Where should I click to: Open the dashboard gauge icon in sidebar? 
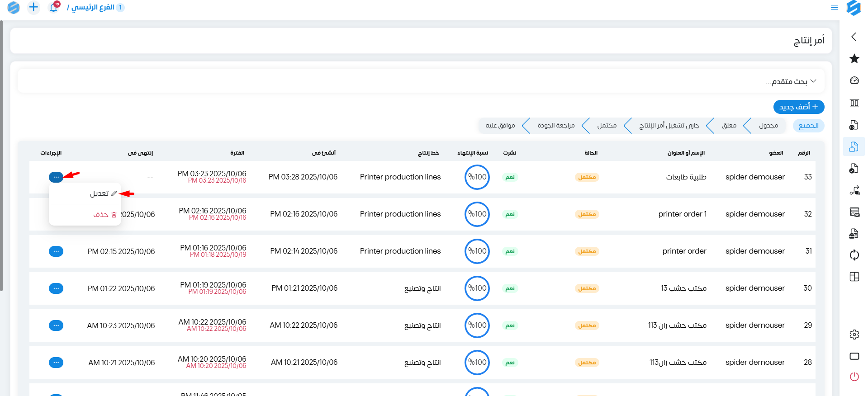coord(854,80)
